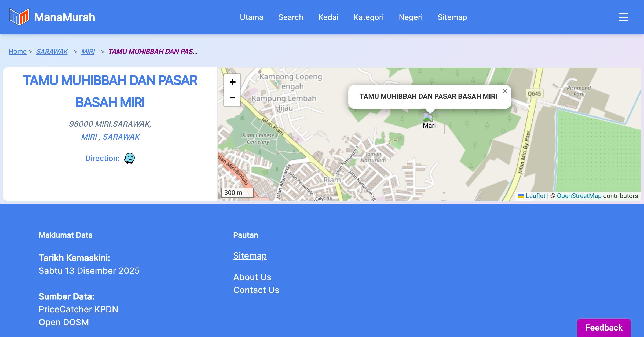Screen dimensions: 644x337
Task: Select the Kategori menu item
Action: [368, 17]
